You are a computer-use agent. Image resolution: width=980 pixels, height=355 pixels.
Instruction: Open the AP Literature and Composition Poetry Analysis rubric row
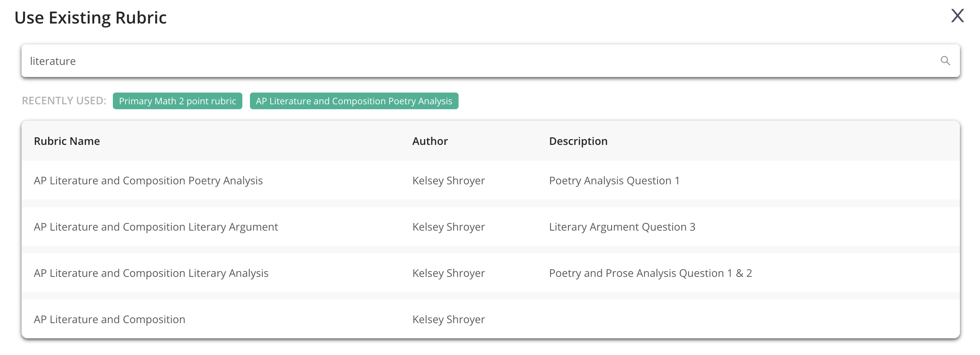pos(148,181)
